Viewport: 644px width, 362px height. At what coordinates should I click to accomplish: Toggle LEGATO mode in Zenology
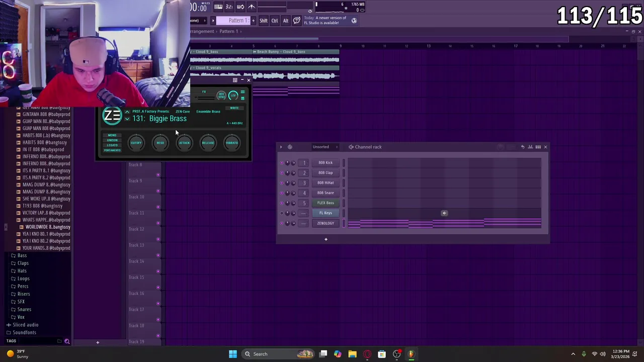[112, 145]
